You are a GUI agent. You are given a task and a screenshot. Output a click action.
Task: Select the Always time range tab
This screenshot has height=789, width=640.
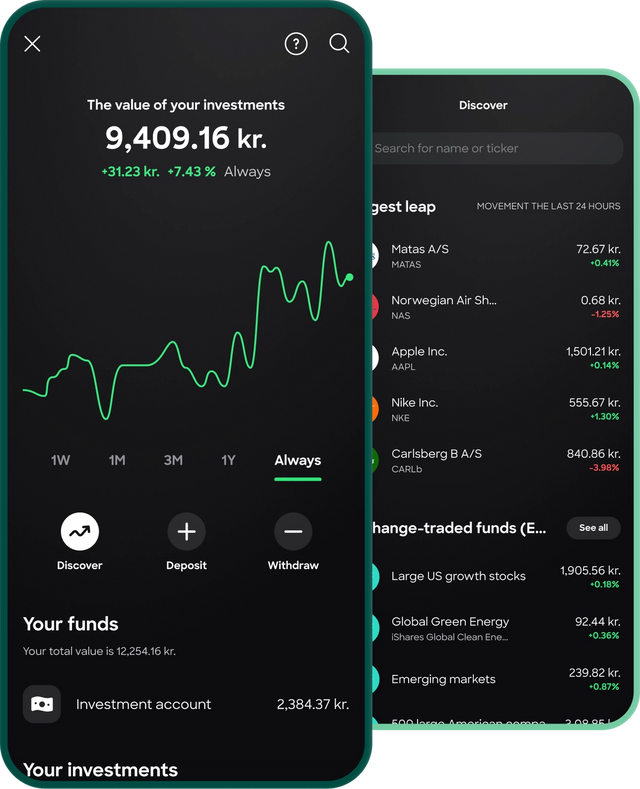pos(298,460)
